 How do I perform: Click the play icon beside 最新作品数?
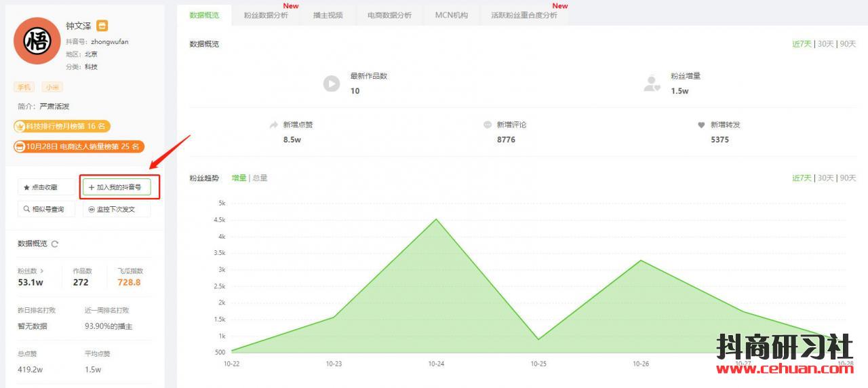[x=331, y=83]
